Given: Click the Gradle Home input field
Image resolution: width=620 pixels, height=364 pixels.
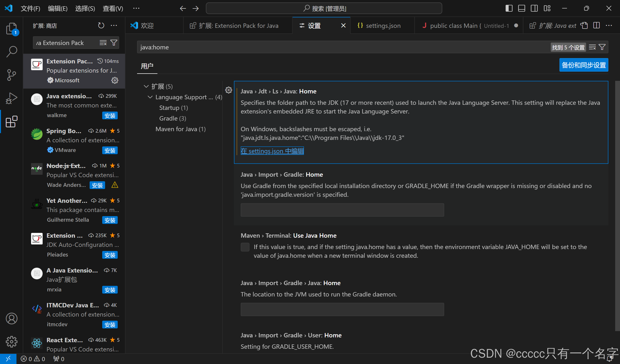Looking at the screenshot, I should [342, 210].
